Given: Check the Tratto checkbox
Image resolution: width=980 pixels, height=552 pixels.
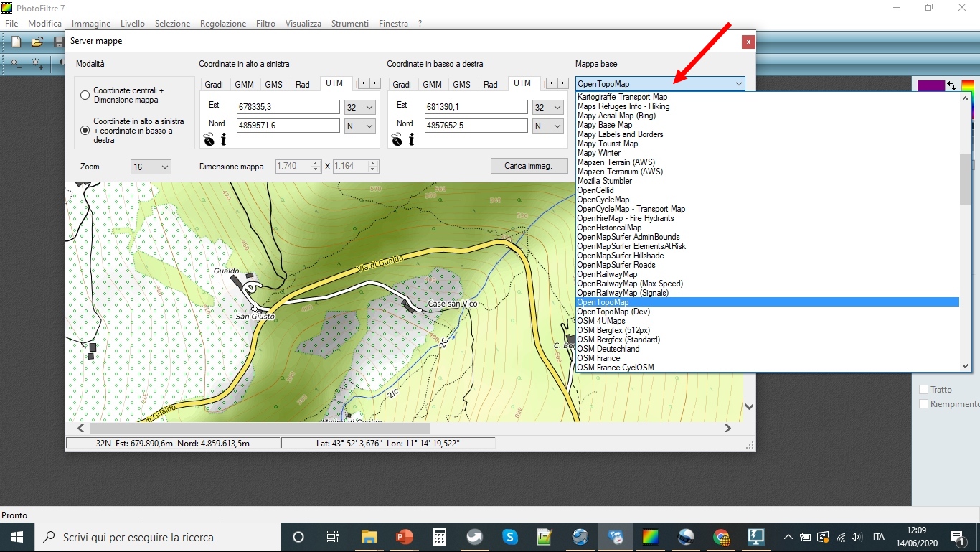Looking at the screenshot, I should click(924, 389).
